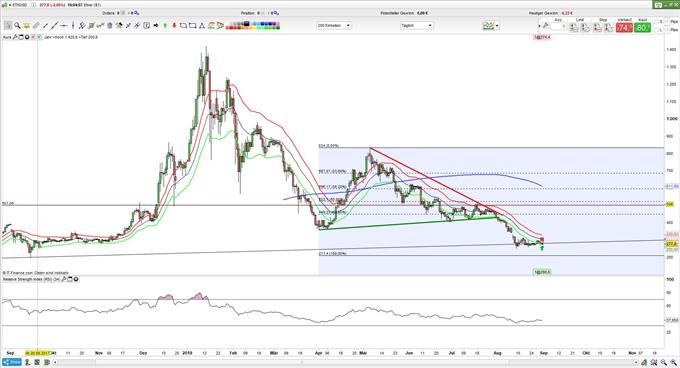This screenshot has width=680, height=368.
Task: Click the 211.4 (100.00%) Fibonacci label
Action: 333,253
